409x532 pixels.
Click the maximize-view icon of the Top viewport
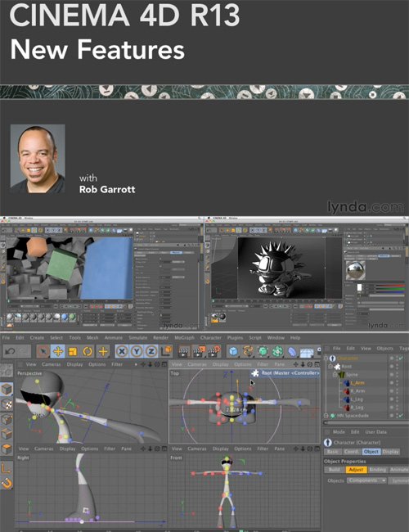(317, 364)
